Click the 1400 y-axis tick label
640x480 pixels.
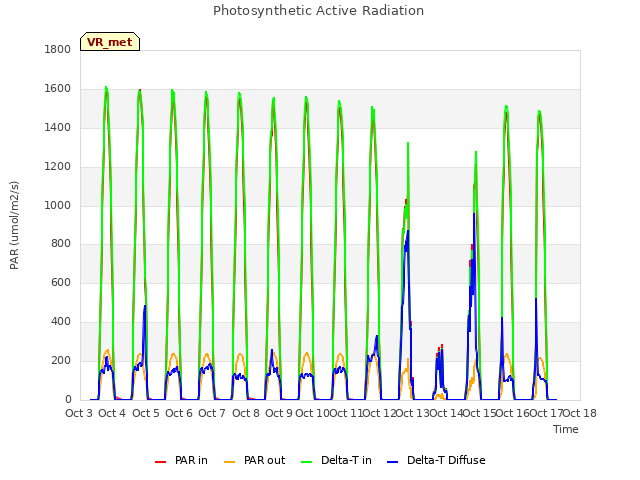pyautogui.click(x=58, y=128)
